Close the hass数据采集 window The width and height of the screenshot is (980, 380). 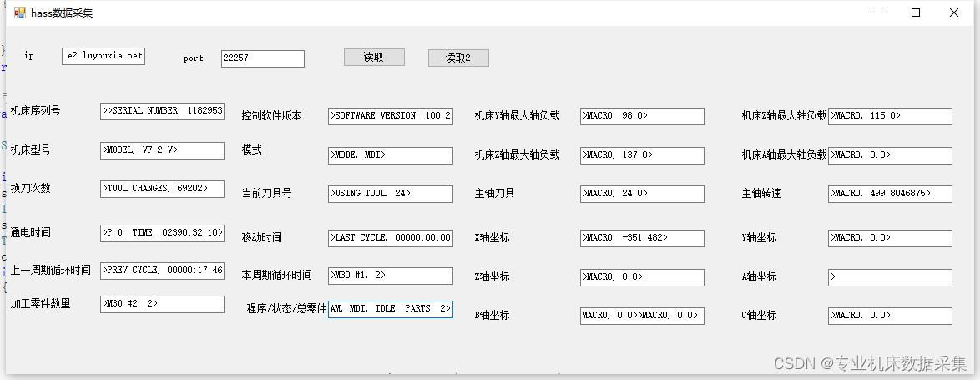tap(954, 13)
